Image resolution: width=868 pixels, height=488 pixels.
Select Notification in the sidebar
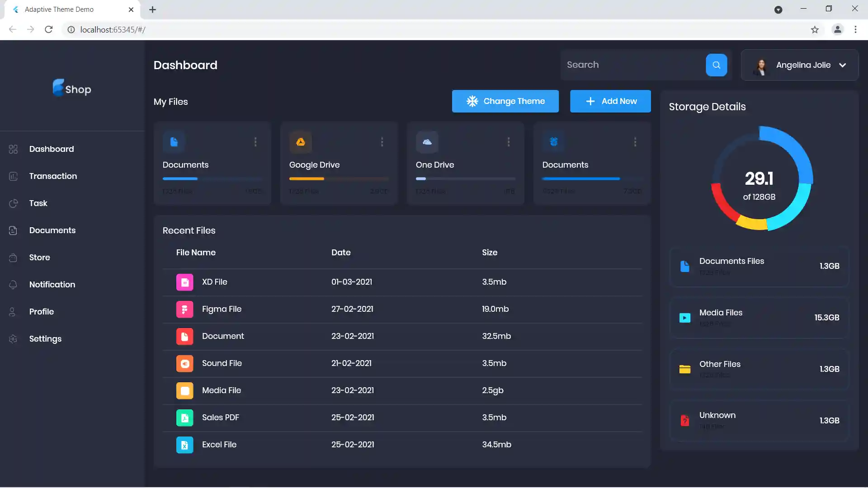[52, 285]
